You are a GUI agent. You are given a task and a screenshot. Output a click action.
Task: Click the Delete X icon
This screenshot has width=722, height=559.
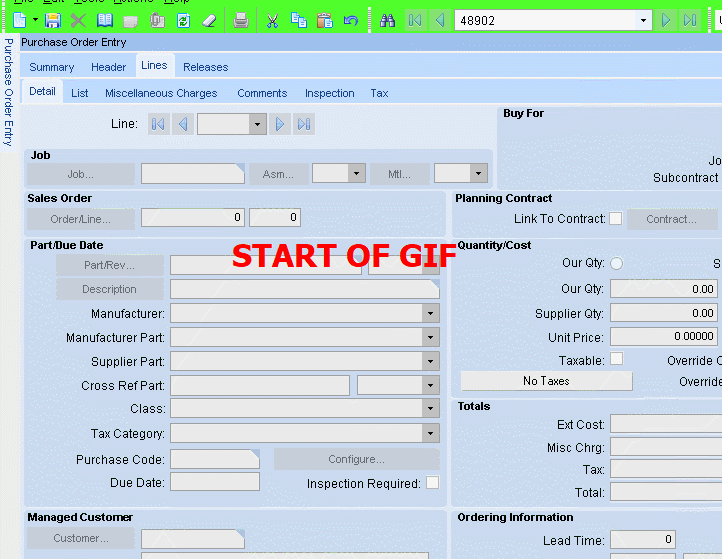pyautogui.click(x=78, y=20)
